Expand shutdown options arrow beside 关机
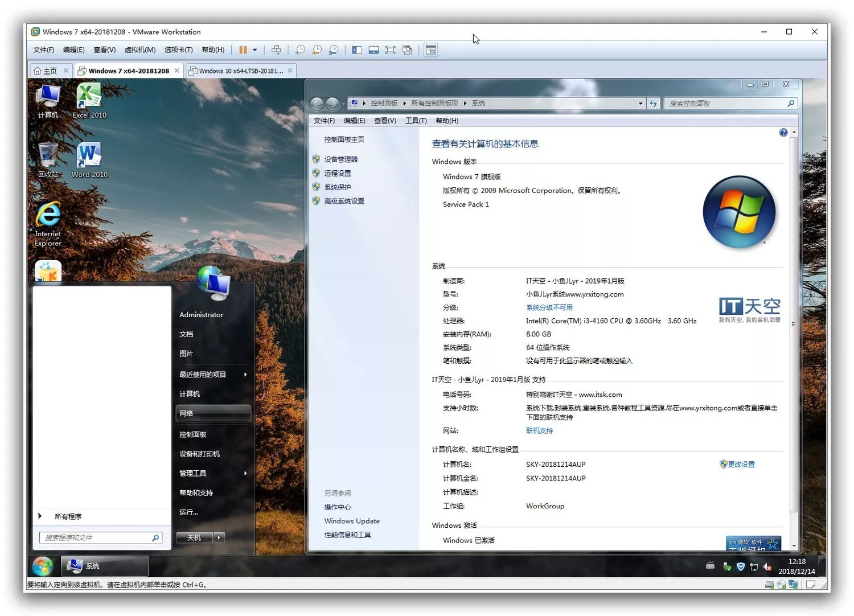Image resolution: width=854 pixels, height=616 pixels. click(x=219, y=537)
